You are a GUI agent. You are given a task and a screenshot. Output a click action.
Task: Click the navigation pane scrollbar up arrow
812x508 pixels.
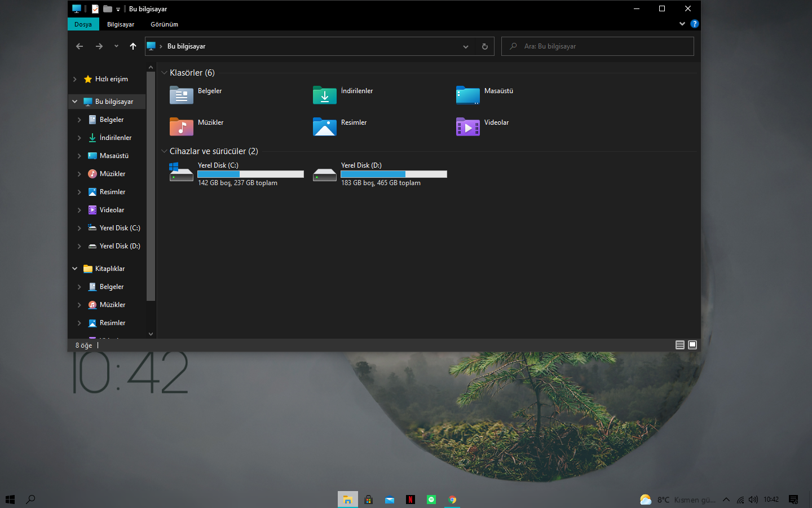[151, 67]
